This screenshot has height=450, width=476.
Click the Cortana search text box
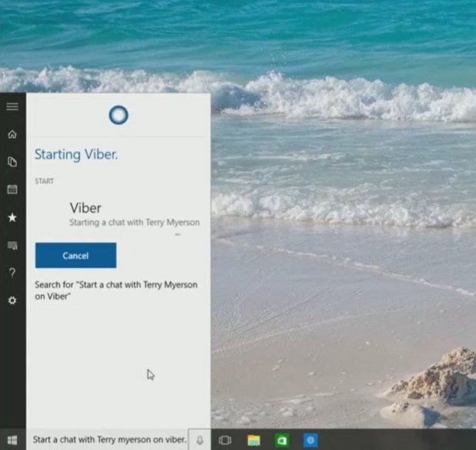pos(108,439)
